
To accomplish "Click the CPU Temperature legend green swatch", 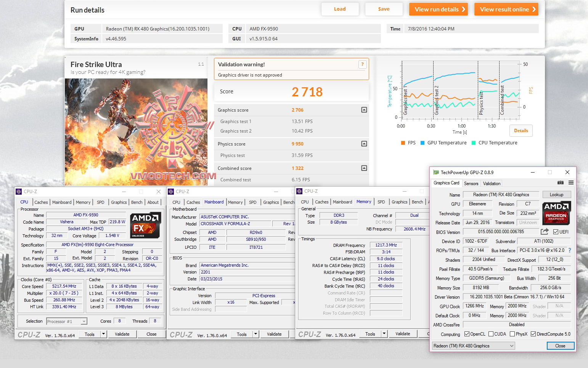I will pyautogui.click(x=474, y=143).
